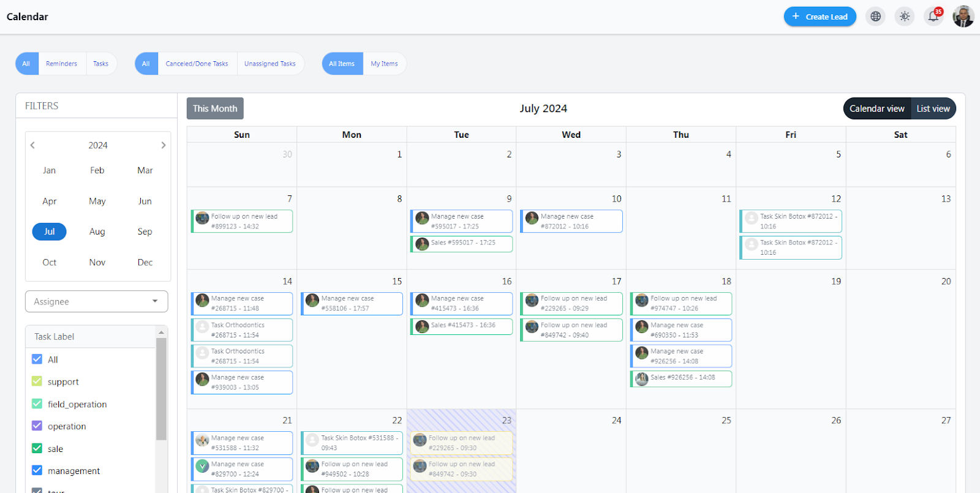Open first Task Orthodontics #268715 event
This screenshot has height=493, width=980.
tap(242, 330)
